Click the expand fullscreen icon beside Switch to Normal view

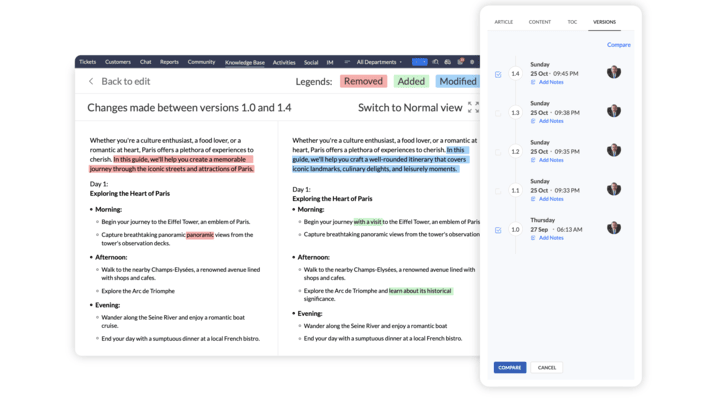473,107
